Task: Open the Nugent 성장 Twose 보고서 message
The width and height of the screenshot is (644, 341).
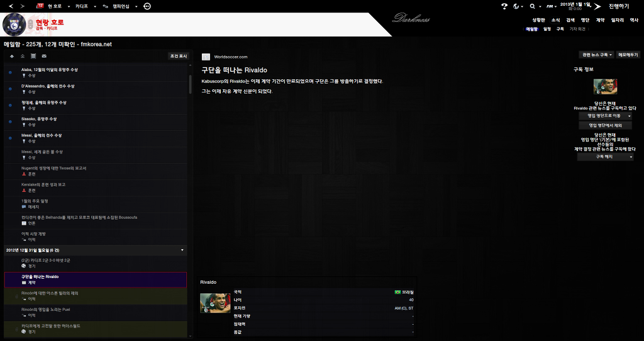Action: click(x=96, y=171)
